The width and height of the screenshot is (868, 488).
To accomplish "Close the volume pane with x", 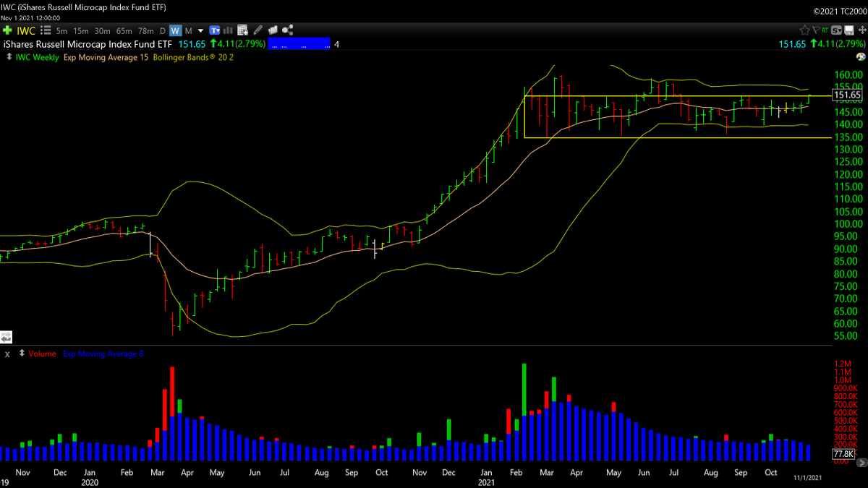I will click(x=7, y=354).
